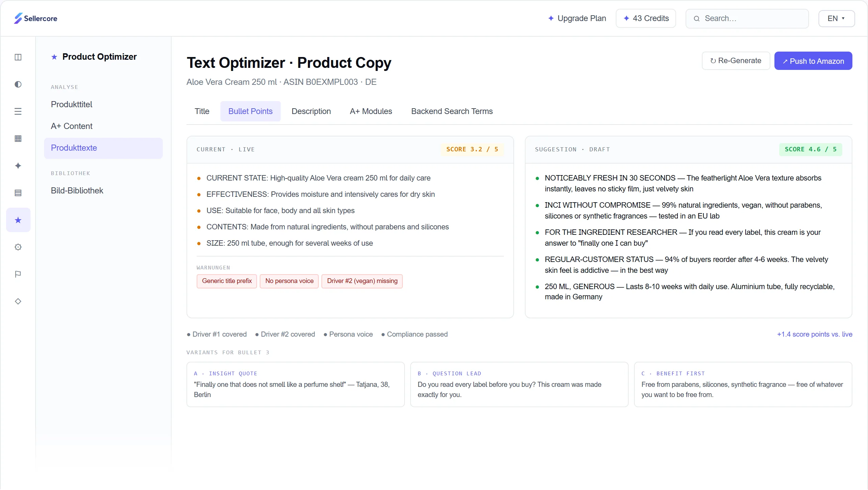Open A+ Content in the side menu
This screenshot has height=490, width=868.
click(x=103, y=126)
